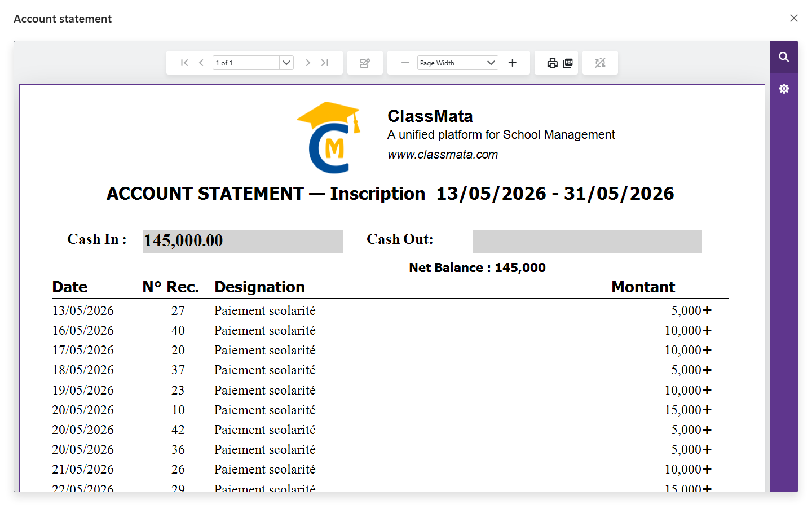This screenshot has height=508, width=812.
Task: Open the viewer settings gear icon
Action: tap(784, 89)
